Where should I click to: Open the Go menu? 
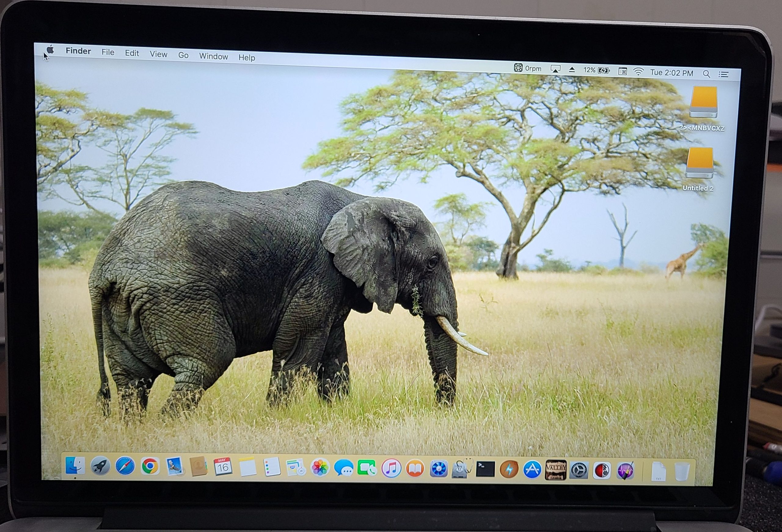pos(183,55)
